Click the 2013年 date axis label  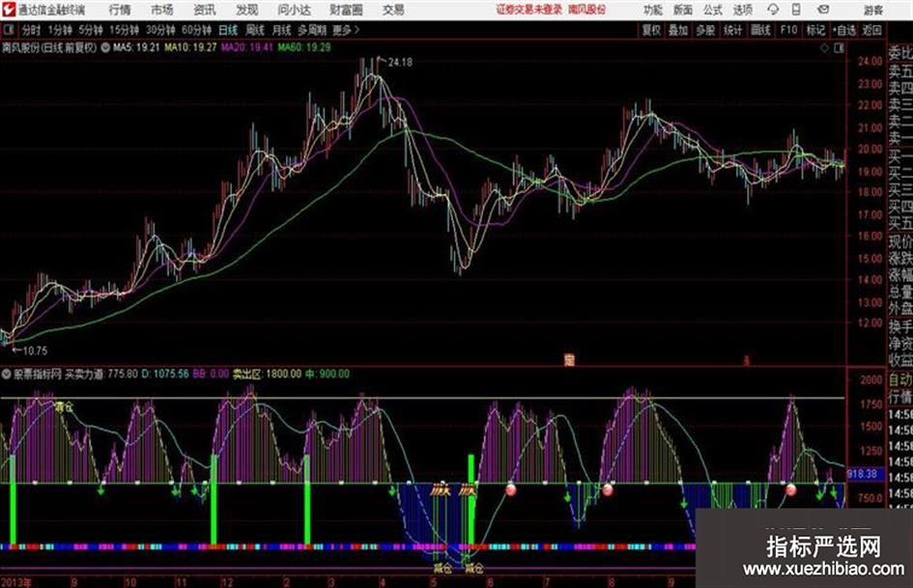coord(16,582)
